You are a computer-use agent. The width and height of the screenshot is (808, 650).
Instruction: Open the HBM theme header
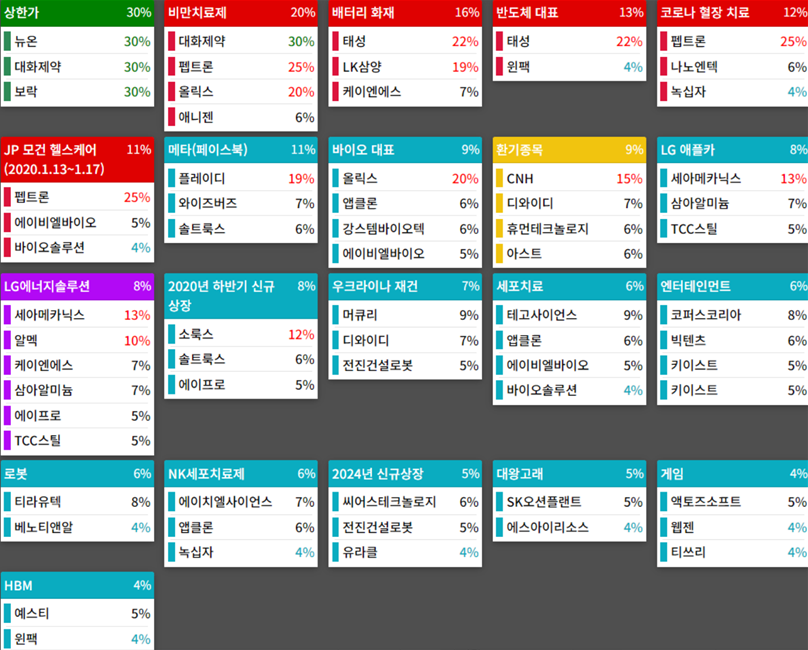coord(77,586)
